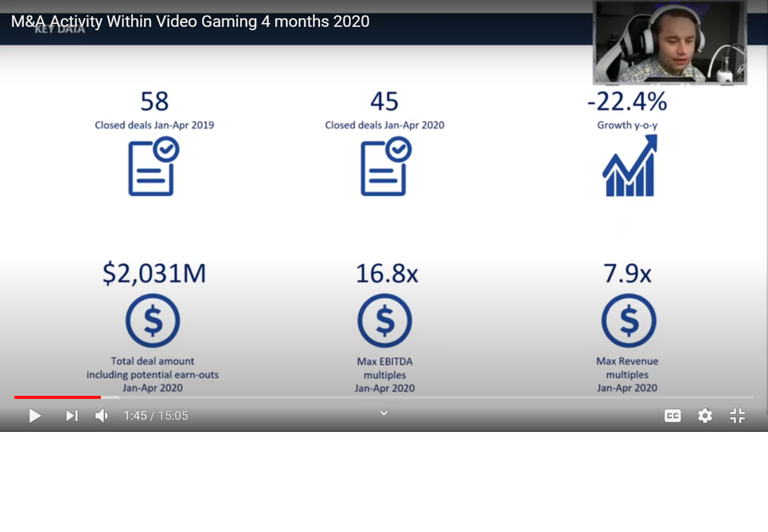
Task: Exit full screen mode
Action: [x=737, y=415]
